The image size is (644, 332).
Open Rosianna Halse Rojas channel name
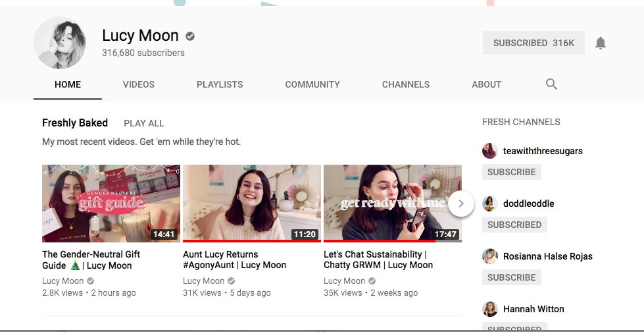click(x=548, y=256)
